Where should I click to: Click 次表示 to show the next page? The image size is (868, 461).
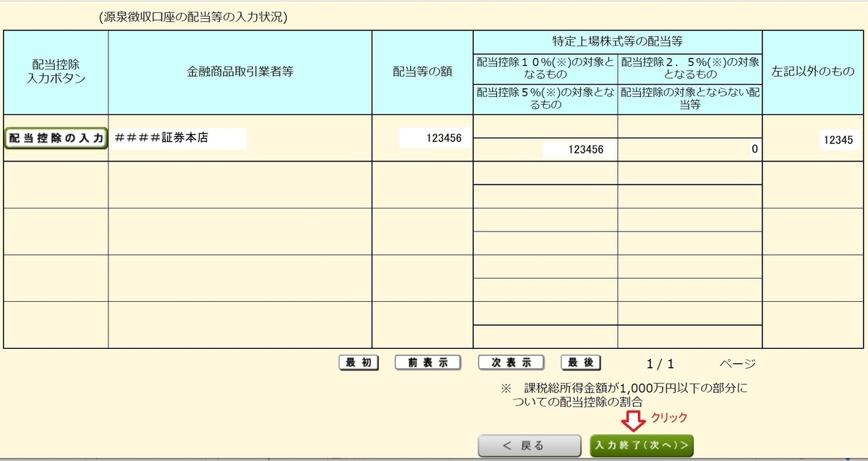click(x=512, y=362)
